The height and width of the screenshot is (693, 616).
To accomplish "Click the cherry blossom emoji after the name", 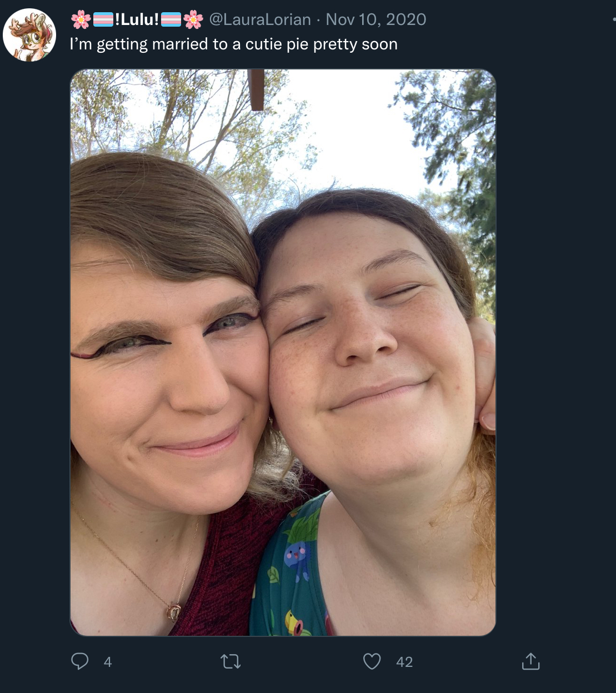I will (x=193, y=19).
